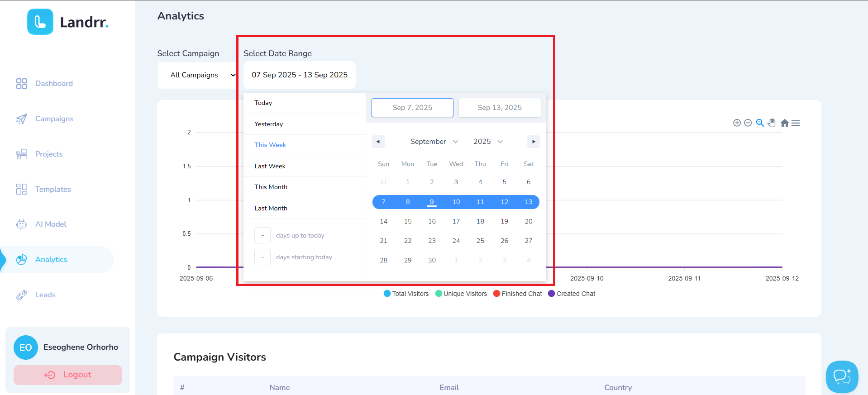
Task: Click the Leads plug icon
Action: point(22,295)
